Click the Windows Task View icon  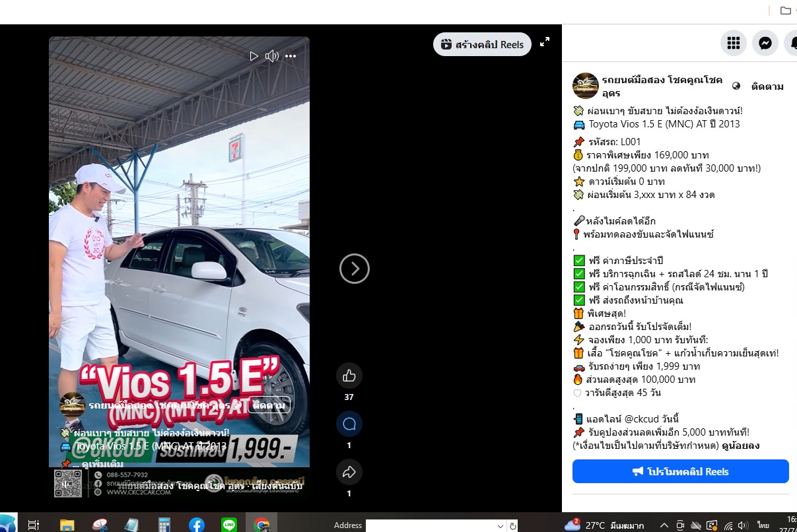[x=33, y=525]
